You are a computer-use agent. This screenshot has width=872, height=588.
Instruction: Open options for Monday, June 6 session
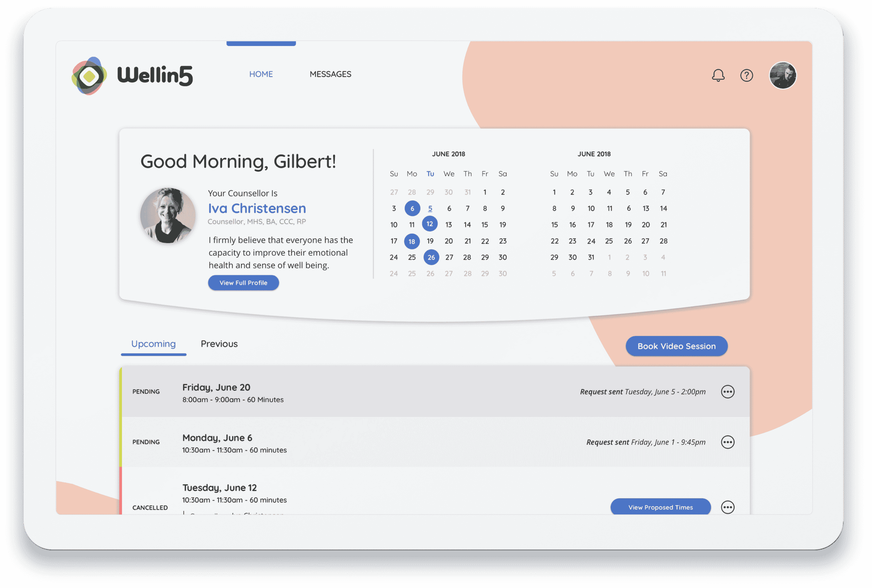pos(727,442)
